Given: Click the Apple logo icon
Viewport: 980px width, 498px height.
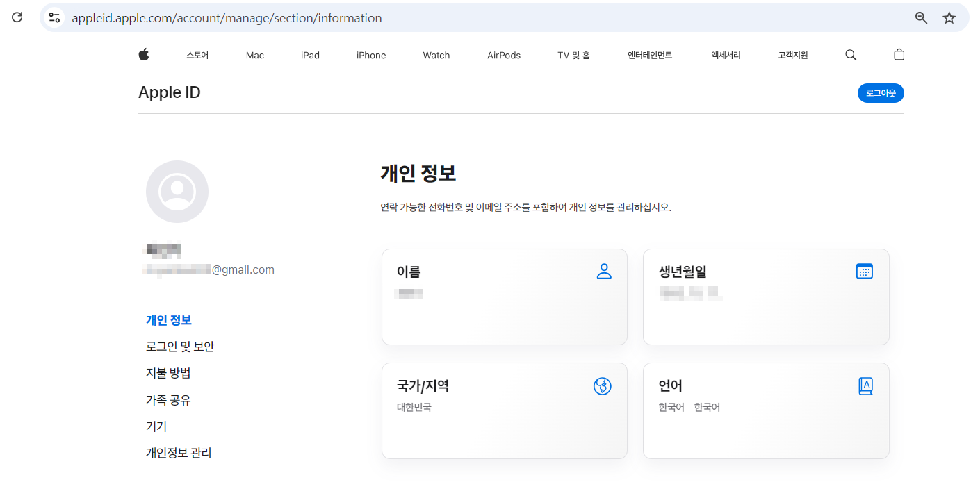Looking at the screenshot, I should pos(144,54).
